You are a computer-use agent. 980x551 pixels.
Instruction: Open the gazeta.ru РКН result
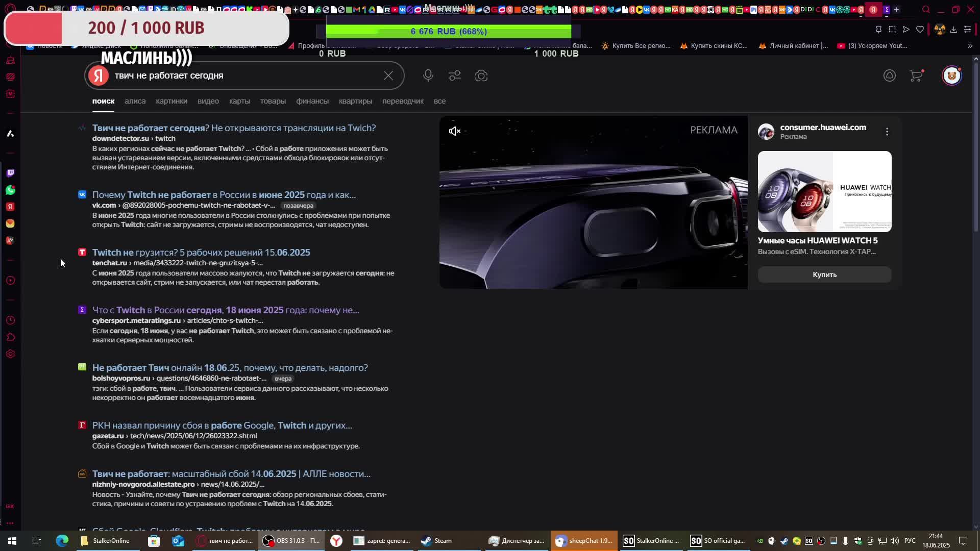(x=222, y=425)
